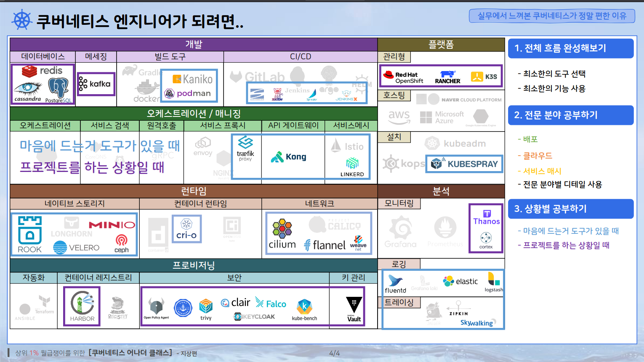Viewport: 644px width, 362px height.
Task: Click the Falco logo
Action: click(271, 304)
